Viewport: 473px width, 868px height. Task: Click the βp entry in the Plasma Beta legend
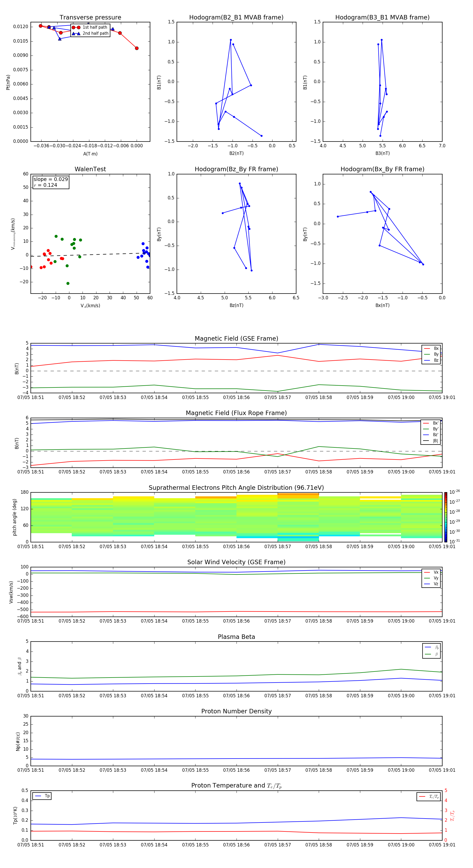[x=431, y=647]
